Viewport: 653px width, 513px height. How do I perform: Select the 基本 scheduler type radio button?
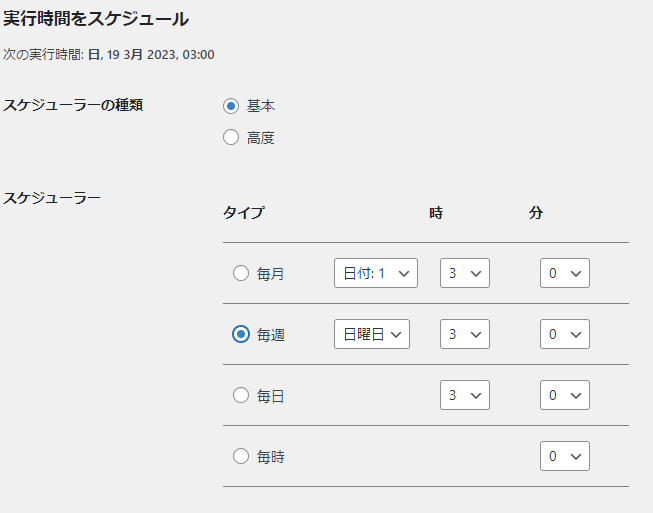(x=231, y=106)
